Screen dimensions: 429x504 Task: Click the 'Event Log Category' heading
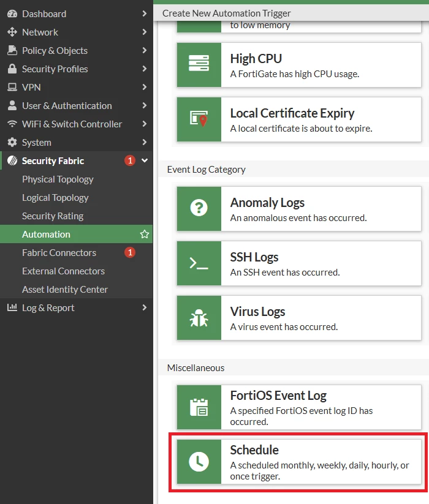tap(206, 170)
